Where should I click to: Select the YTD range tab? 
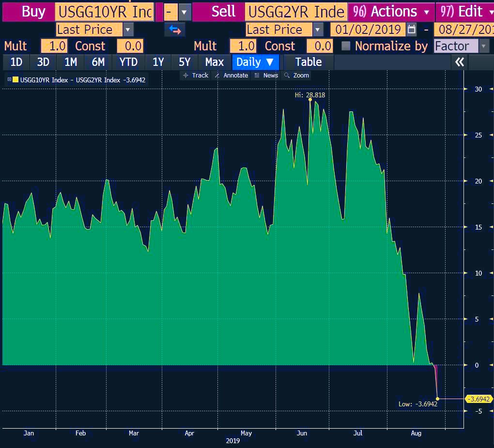(128, 62)
